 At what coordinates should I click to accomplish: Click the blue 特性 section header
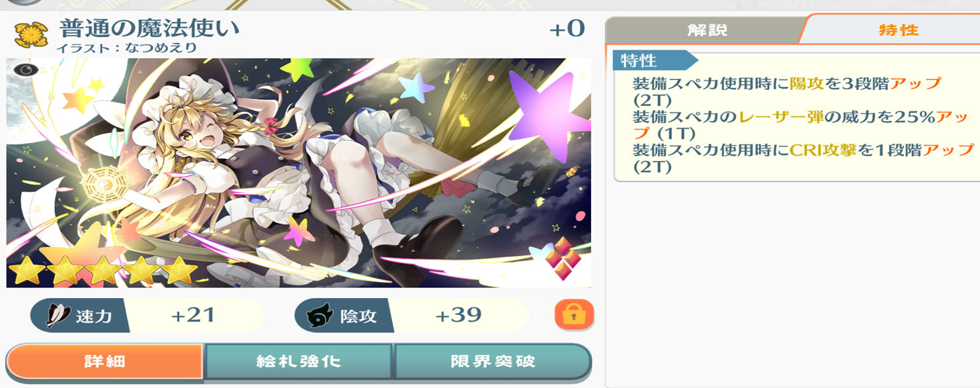point(655,60)
